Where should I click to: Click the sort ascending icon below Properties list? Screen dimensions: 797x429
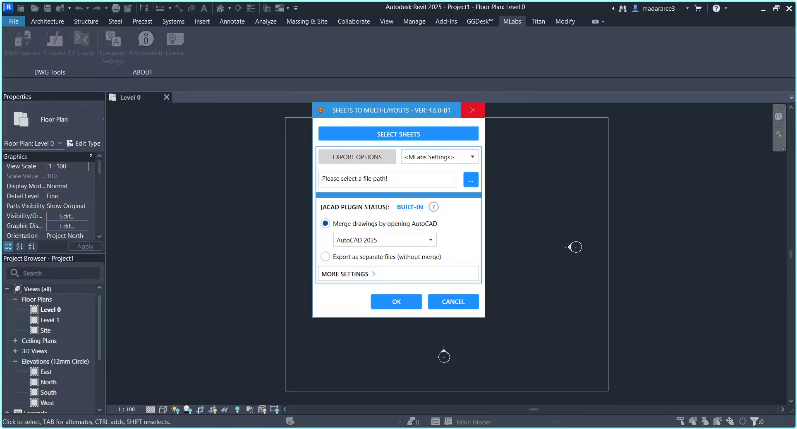tap(19, 247)
